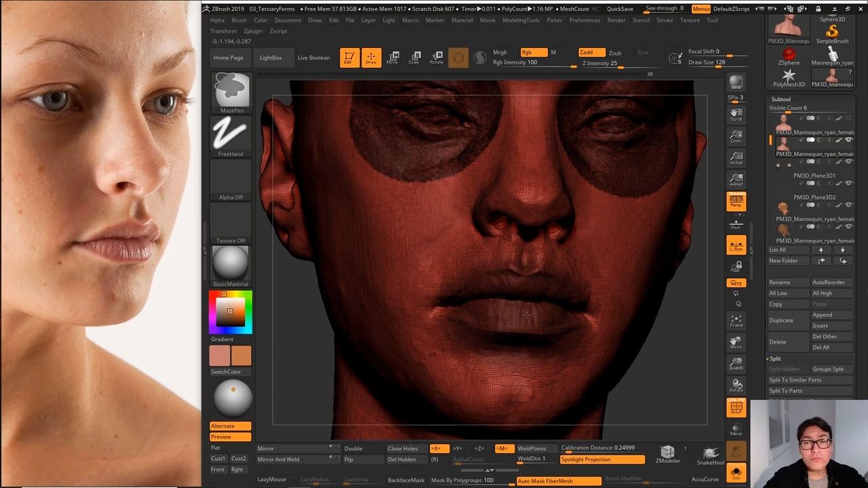Click the BPR render icon
868x488 pixels.
coord(736,83)
